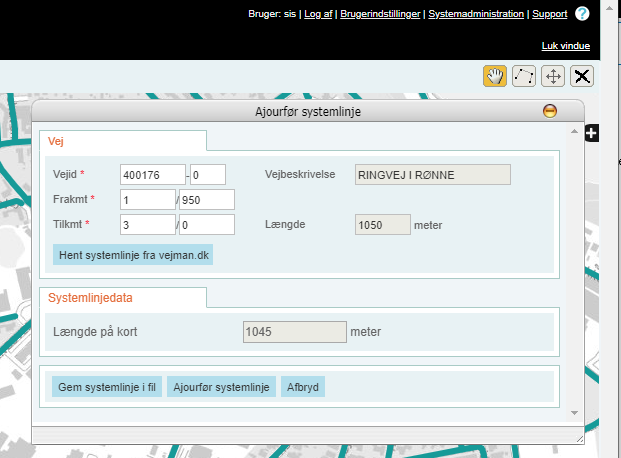Image resolution: width=621 pixels, height=458 pixels.
Task: Click the Frakmt field containing 950
Action: click(206, 200)
